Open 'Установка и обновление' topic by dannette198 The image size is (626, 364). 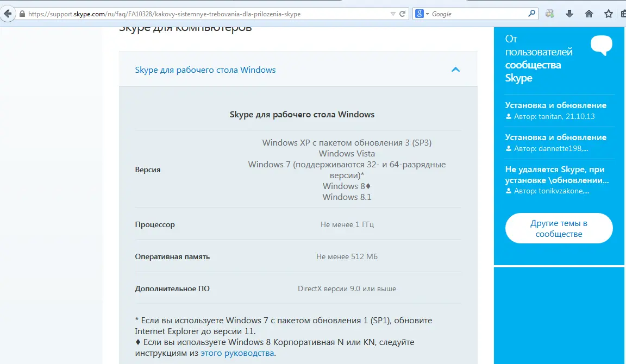coord(556,137)
